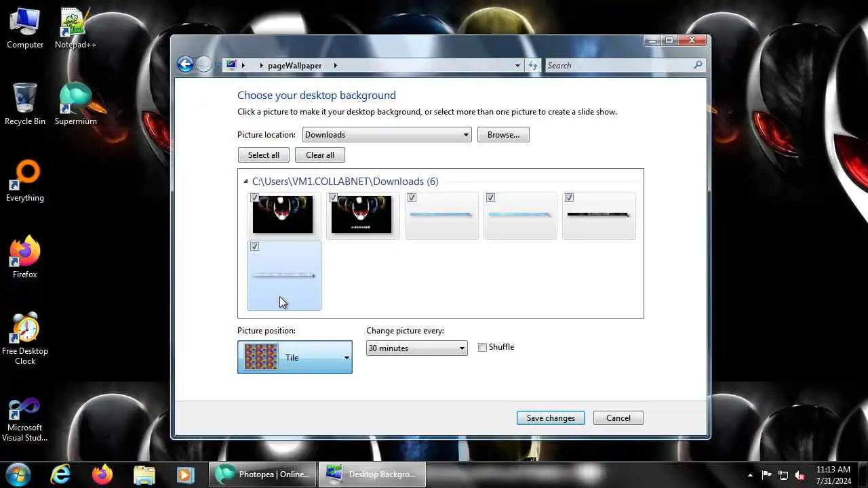
Task: Uncheck the highlighted sixth thumbnail checkbox
Action: [254, 247]
